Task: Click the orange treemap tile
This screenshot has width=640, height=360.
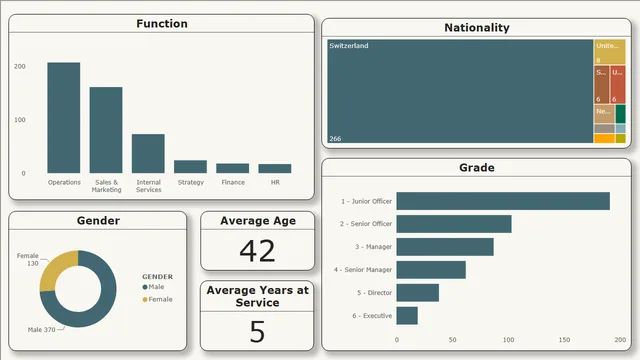Action: coord(604,138)
